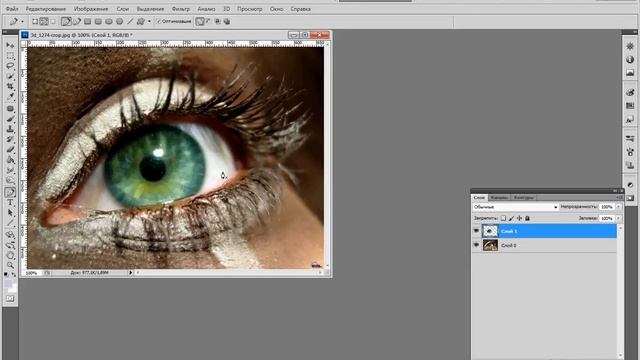Viewport: 640px width, 360px height.
Task: Choose the Freeform Pen in the options bar
Action: [77, 21]
